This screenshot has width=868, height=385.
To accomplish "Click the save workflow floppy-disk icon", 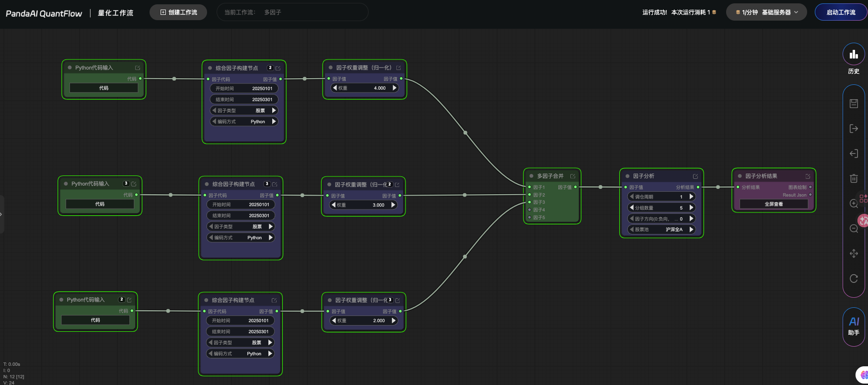I will click(x=854, y=104).
